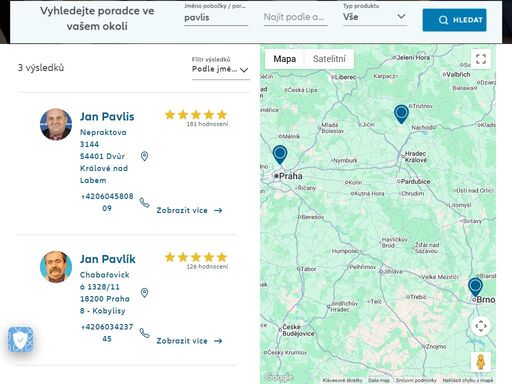
Task: Click the '3 výsledků' results count
Action: 41,68
